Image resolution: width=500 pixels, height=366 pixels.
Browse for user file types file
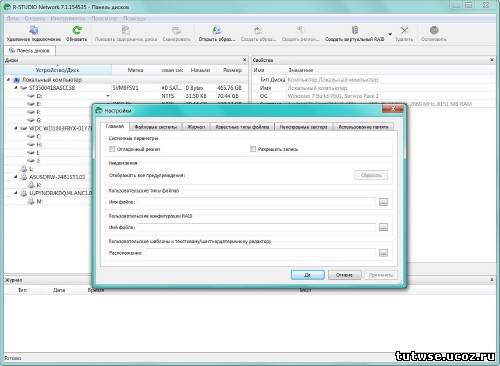383,202
